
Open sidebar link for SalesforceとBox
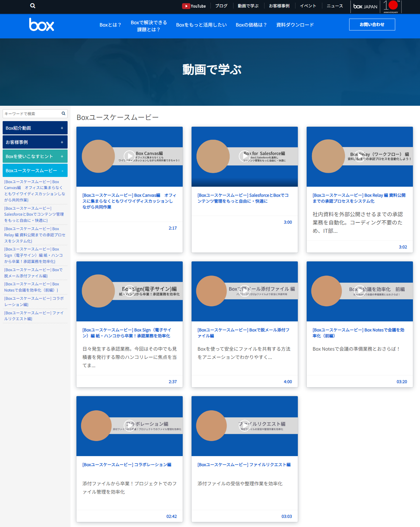click(34, 214)
